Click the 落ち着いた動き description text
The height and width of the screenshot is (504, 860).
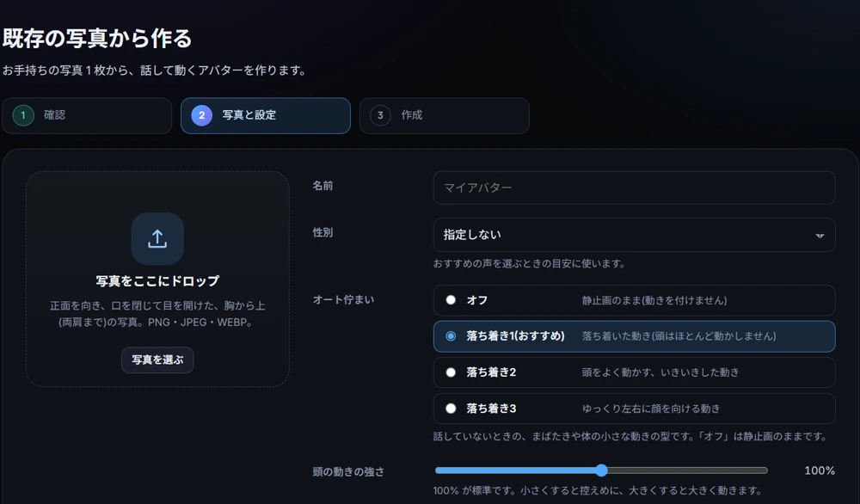pyautogui.click(x=679, y=336)
